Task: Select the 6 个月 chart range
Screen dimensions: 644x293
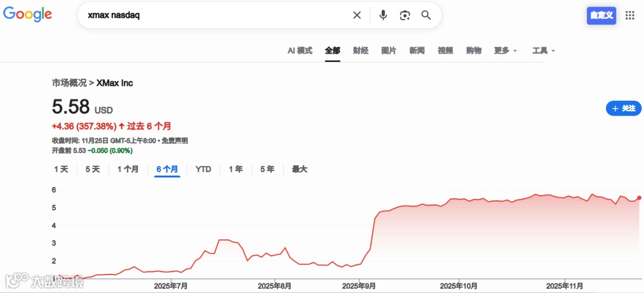Action: [x=167, y=169]
